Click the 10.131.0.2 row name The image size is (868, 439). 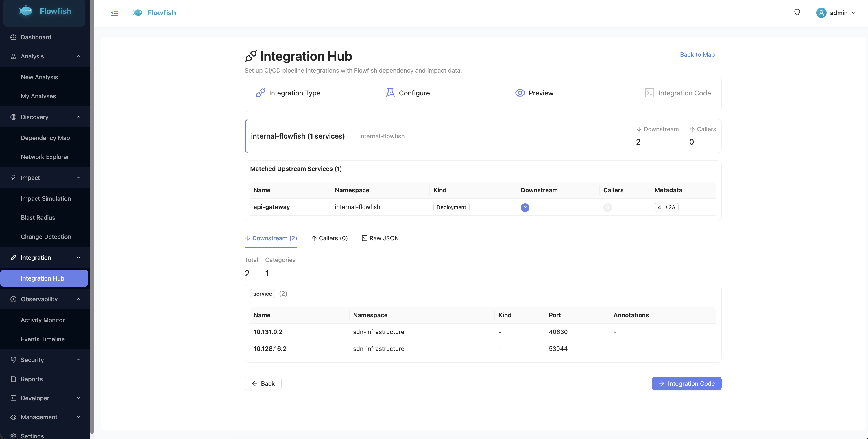tap(268, 332)
